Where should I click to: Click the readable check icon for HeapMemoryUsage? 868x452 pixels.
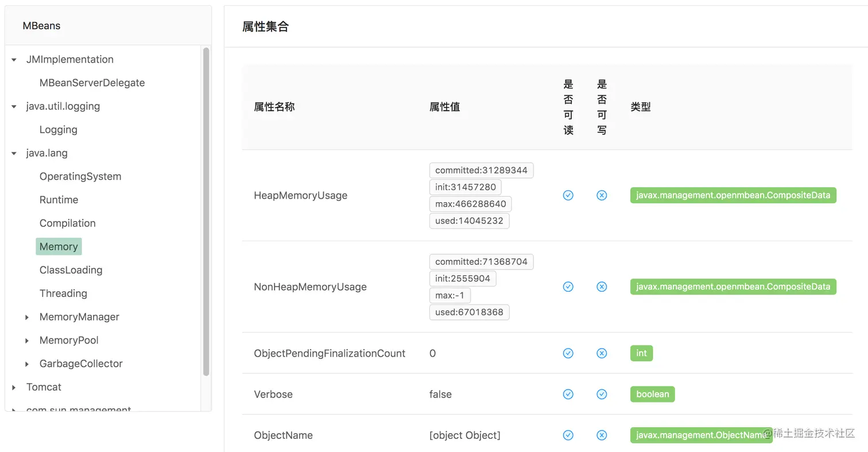click(x=568, y=195)
